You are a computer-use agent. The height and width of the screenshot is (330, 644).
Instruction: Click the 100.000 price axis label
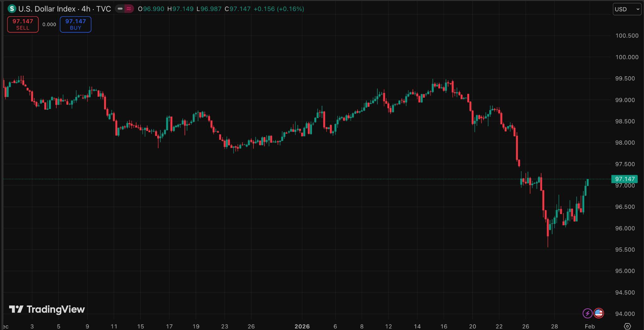pos(627,57)
